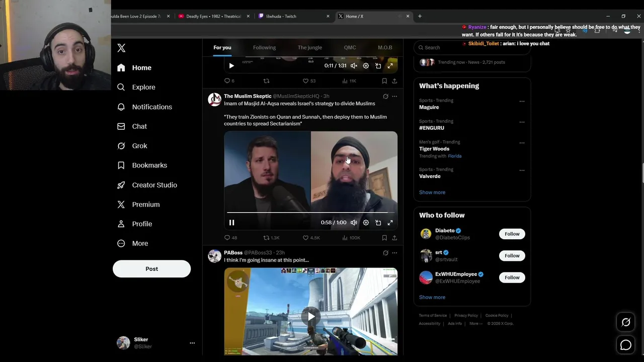Expand the footer More menu
644x362 pixels.
(x=475, y=324)
